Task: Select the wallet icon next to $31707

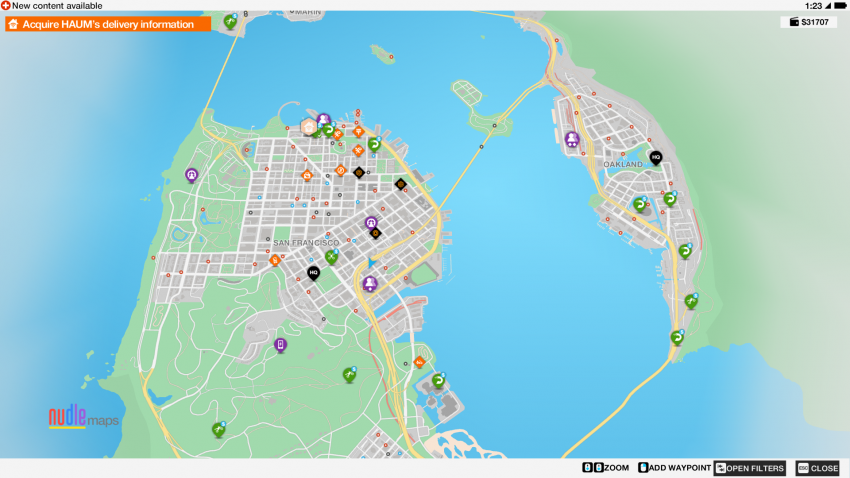Action: pos(794,22)
